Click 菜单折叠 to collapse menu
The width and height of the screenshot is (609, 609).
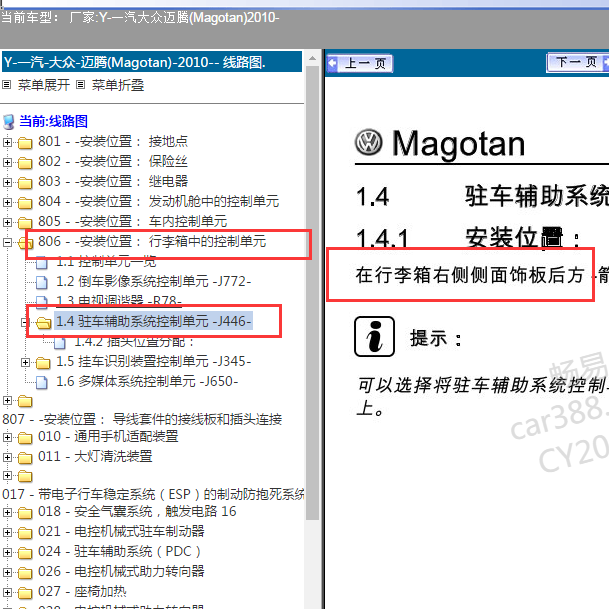(x=118, y=85)
